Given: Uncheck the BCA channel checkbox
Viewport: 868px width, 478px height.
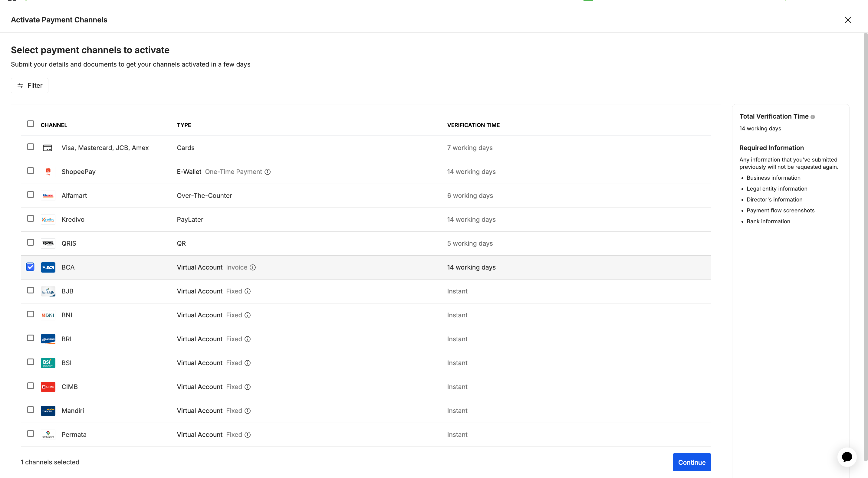Looking at the screenshot, I should coord(30,267).
